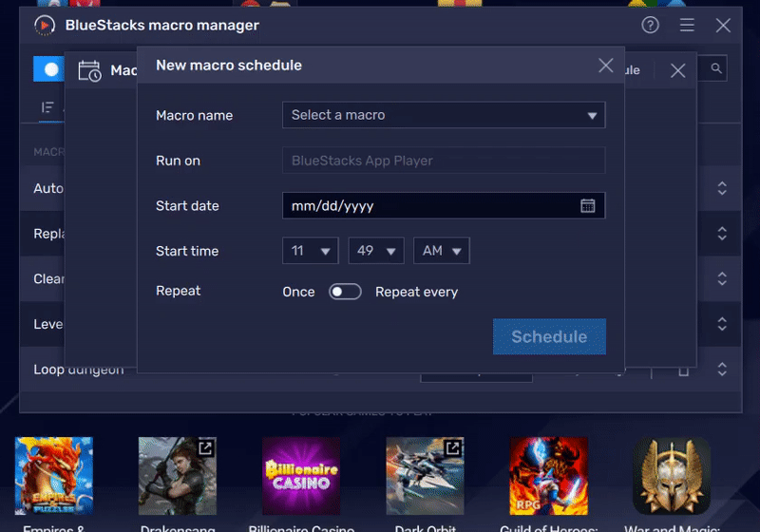Image resolution: width=760 pixels, height=532 pixels.
Task: Toggle the Once / Repeat every switch
Action: 345,292
